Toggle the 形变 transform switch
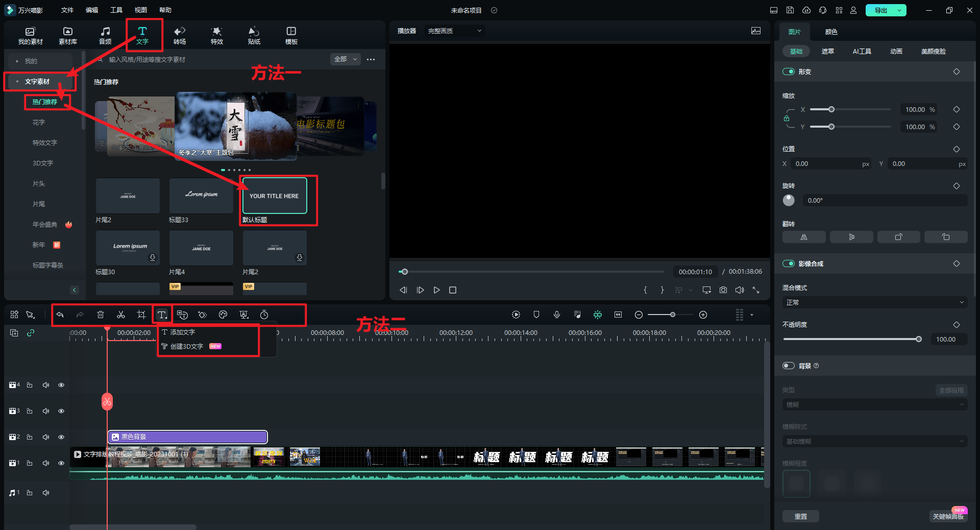The height and width of the screenshot is (530, 980). click(789, 71)
